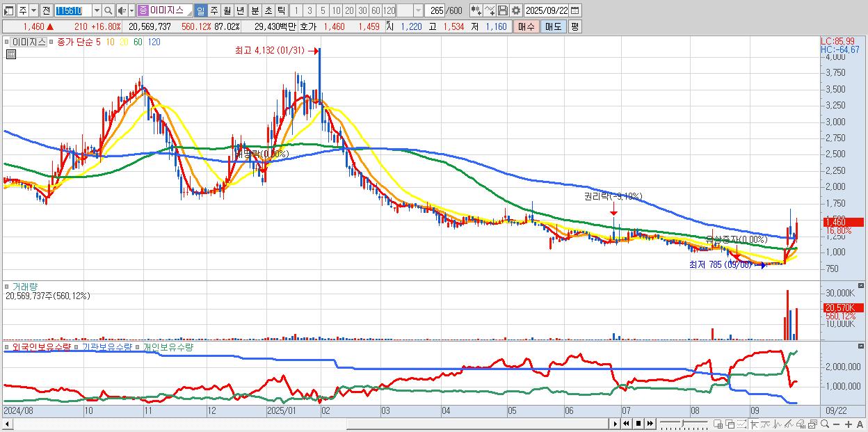
Task: Click the play button on the bottom bar
Action: [x=615, y=424]
